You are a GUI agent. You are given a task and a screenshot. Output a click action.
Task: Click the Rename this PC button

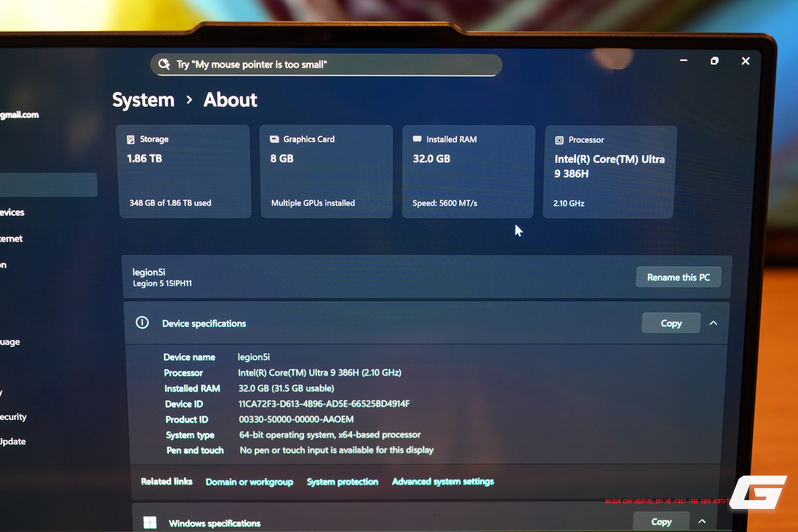[678, 278]
